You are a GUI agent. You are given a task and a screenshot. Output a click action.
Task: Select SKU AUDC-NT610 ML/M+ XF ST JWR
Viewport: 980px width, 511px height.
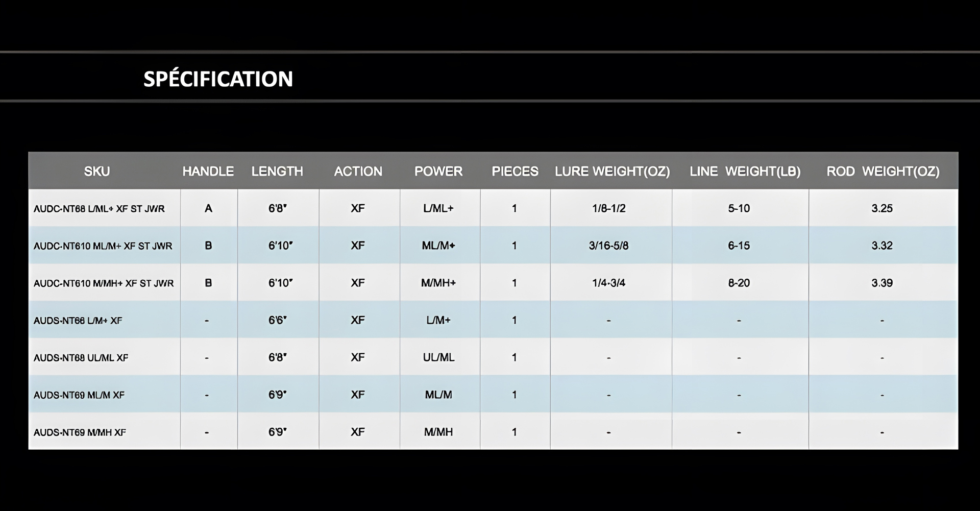click(x=103, y=246)
